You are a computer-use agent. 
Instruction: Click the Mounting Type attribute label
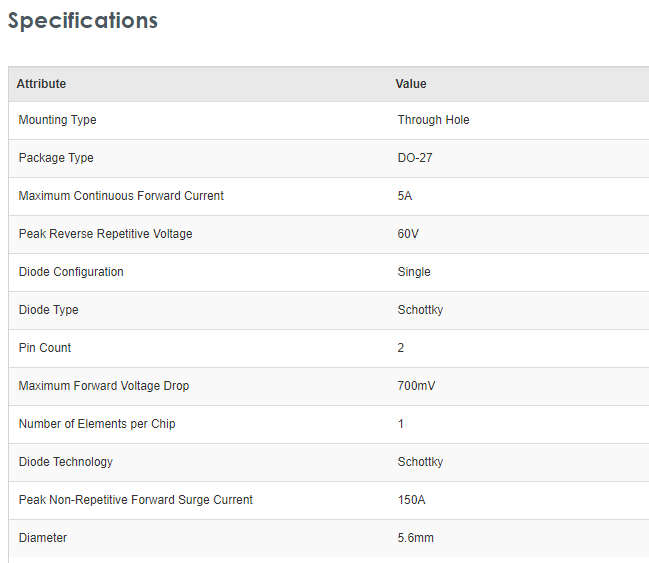point(58,120)
